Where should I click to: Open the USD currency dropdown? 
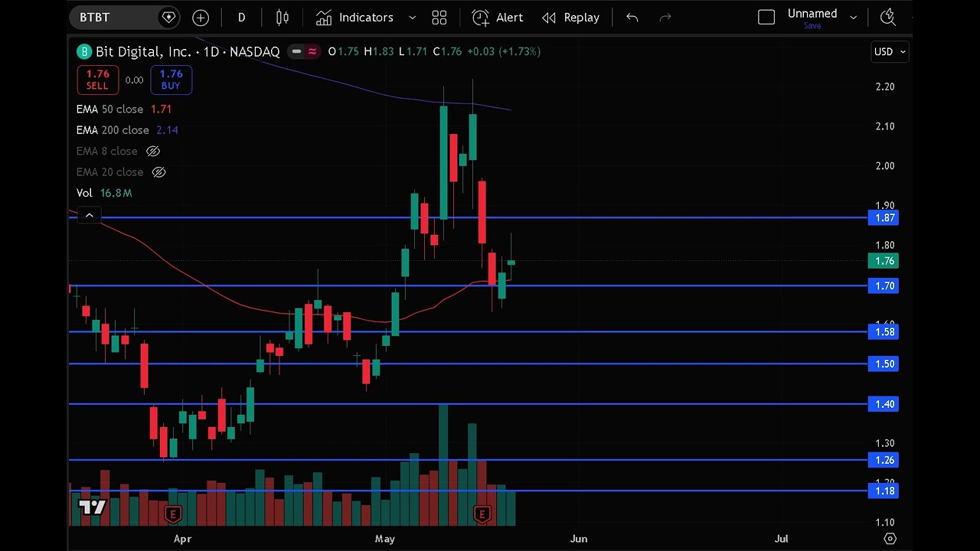point(890,51)
